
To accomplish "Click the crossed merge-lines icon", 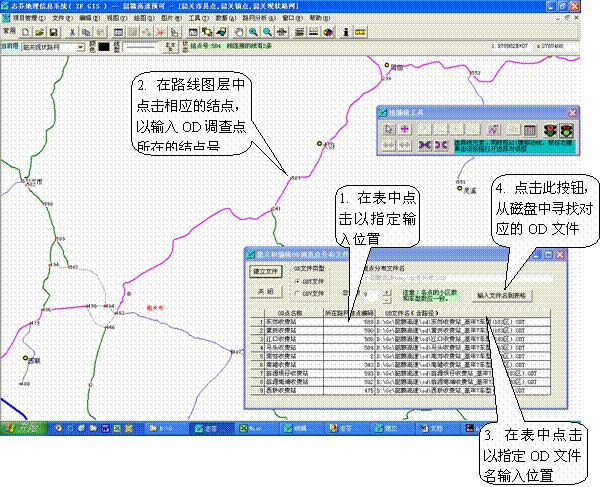I will tap(425, 145).
